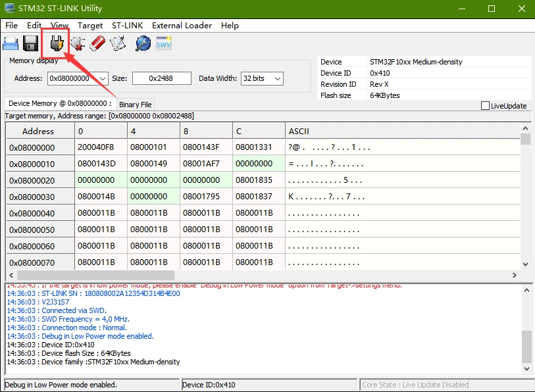The width and height of the screenshot is (535, 392).
Task: Click the memory table scroll down arrow
Action: pos(525,264)
